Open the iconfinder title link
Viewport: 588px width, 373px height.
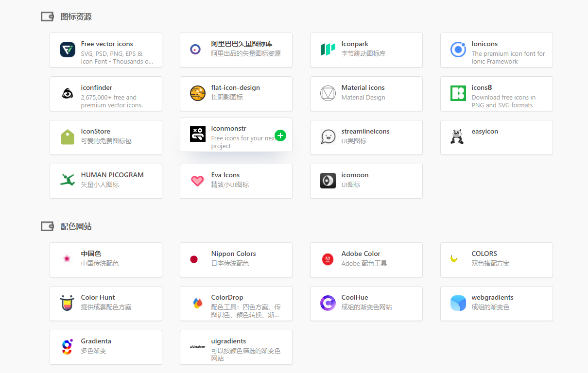(97, 87)
